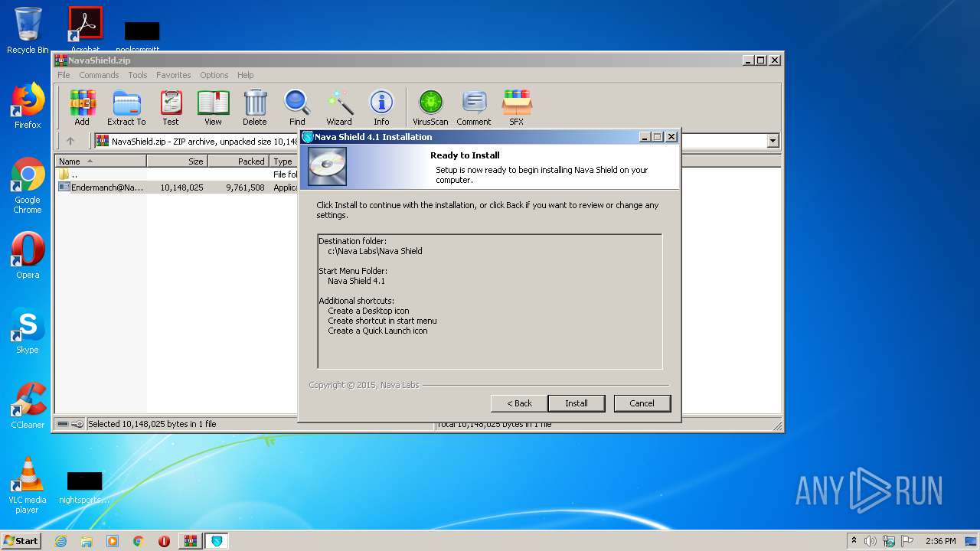Click the Test archive icon
This screenshot has height=551, width=980.
coord(171,107)
